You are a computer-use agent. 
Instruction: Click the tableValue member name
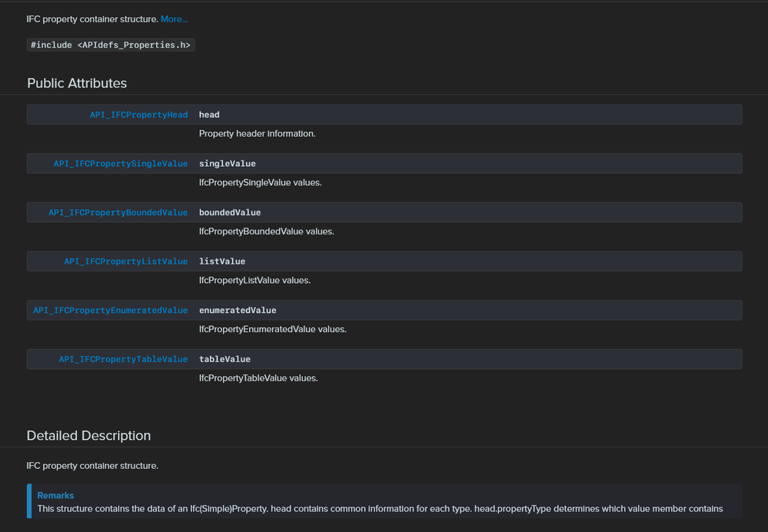pyautogui.click(x=224, y=359)
